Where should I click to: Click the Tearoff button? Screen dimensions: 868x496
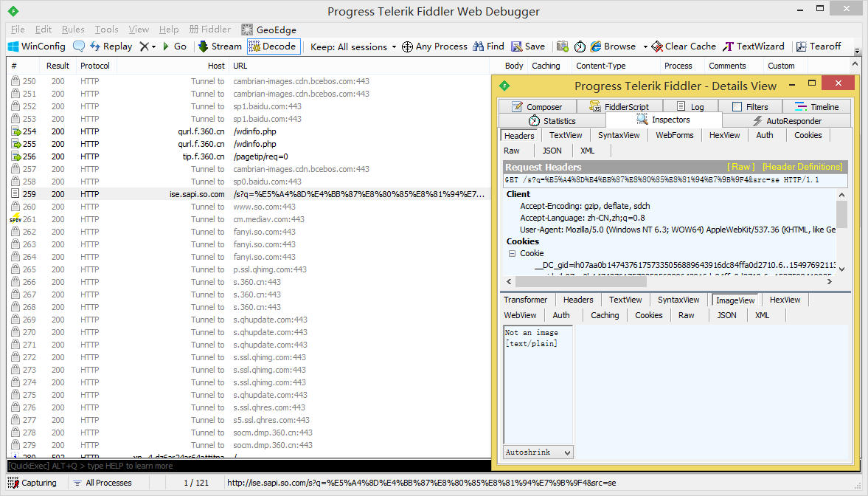pyautogui.click(x=819, y=46)
